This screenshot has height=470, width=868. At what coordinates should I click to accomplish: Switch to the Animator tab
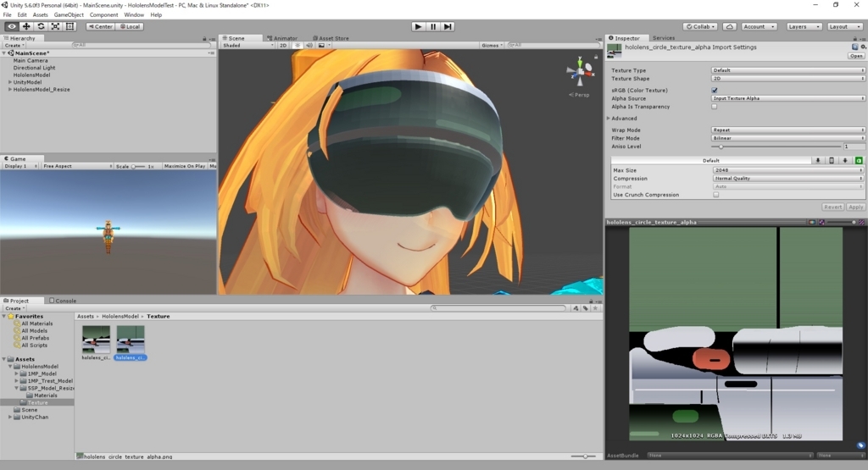(x=282, y=38)
